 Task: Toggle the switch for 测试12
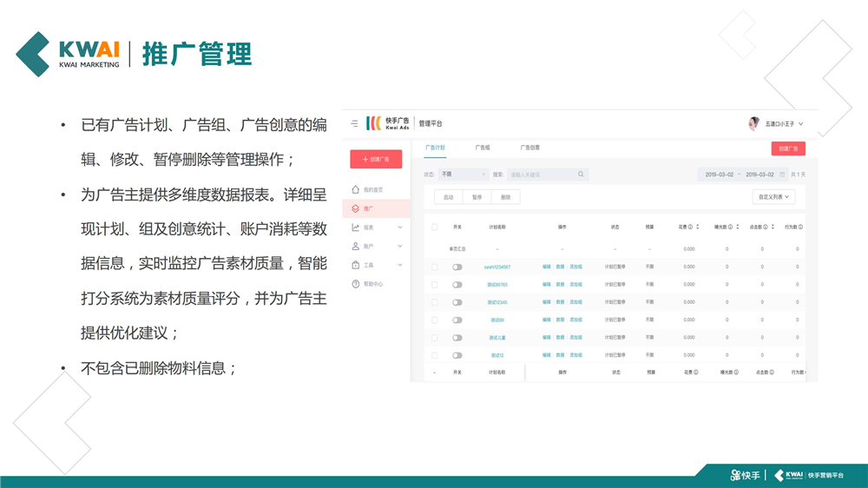coord(457,356)
